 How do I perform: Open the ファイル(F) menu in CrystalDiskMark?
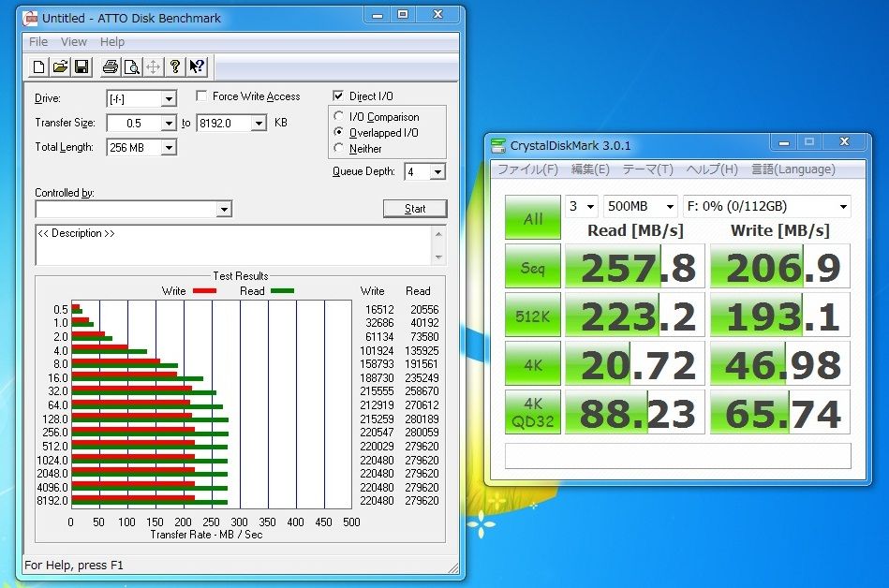527,169
